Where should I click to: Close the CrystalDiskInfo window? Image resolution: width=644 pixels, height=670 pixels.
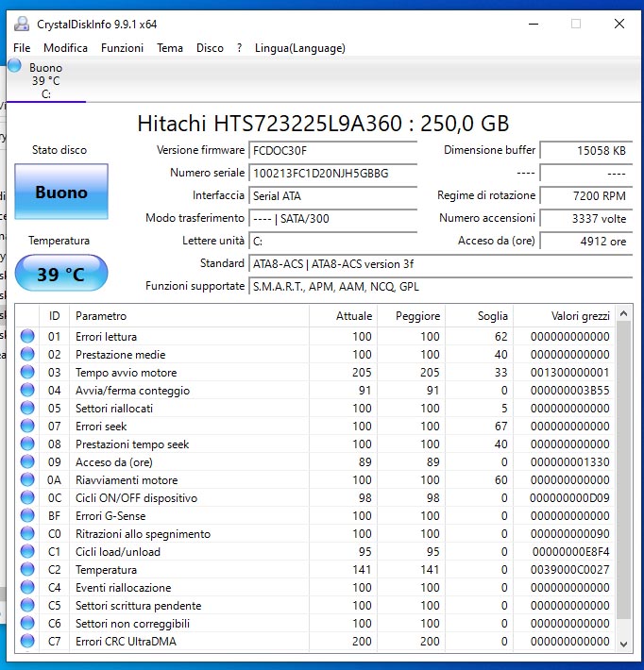tap(619, 24)
